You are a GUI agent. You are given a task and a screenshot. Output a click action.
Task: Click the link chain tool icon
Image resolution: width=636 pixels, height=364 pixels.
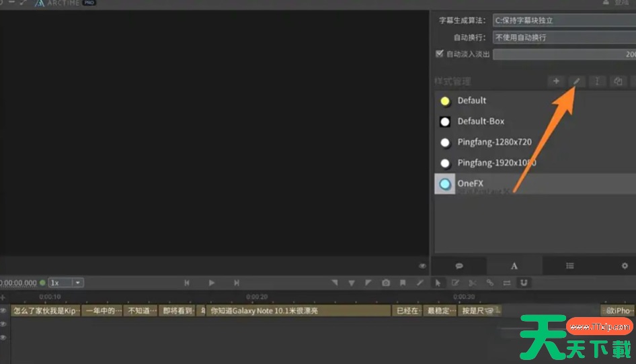490,283
